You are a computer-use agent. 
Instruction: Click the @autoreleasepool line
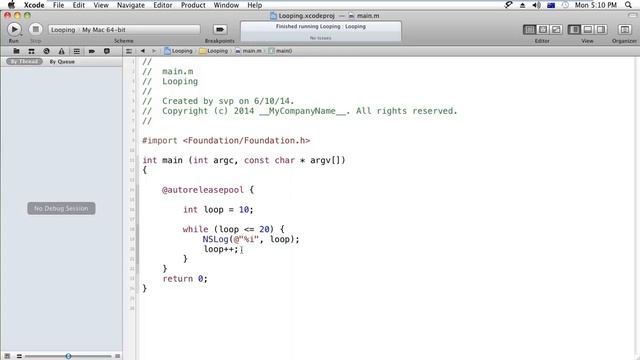pos(208,190)
